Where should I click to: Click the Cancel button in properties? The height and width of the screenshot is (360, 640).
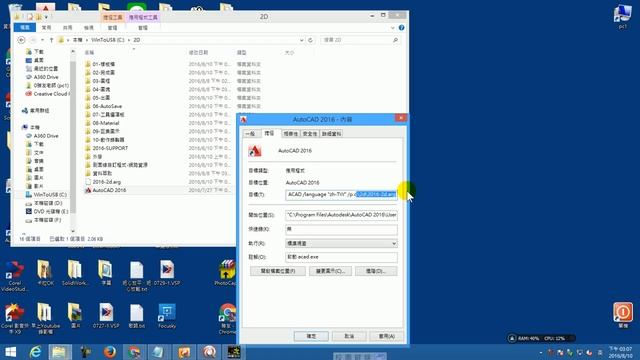click(x=349, y=336)
